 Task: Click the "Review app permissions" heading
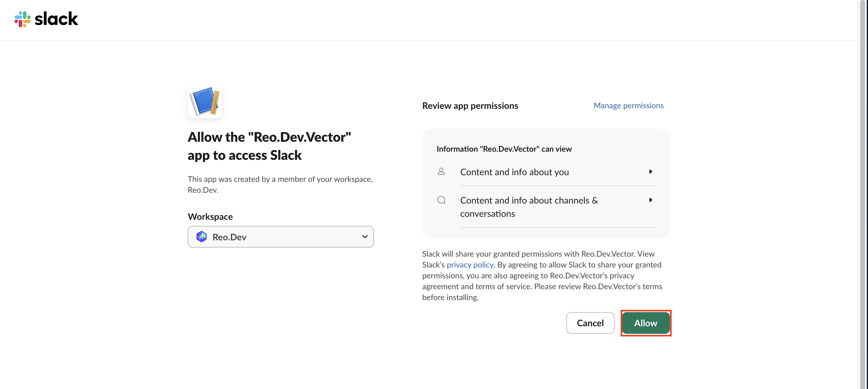point(470,106)
